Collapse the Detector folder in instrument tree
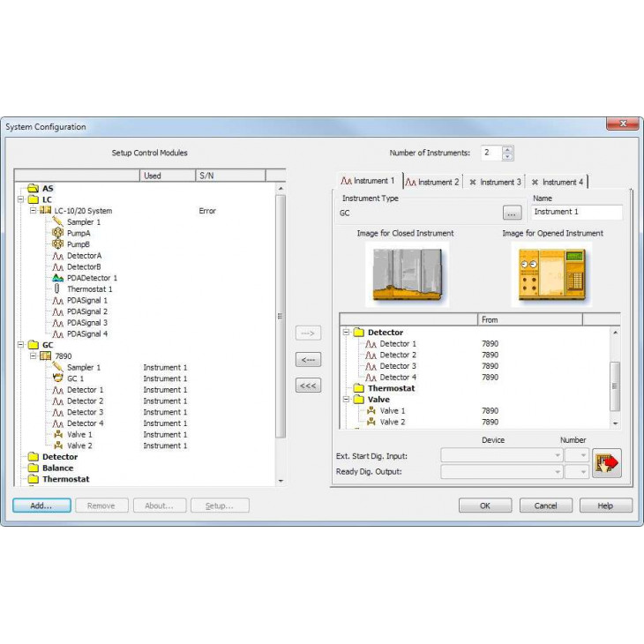Screen dimensions: 644x644 point(347,333)
